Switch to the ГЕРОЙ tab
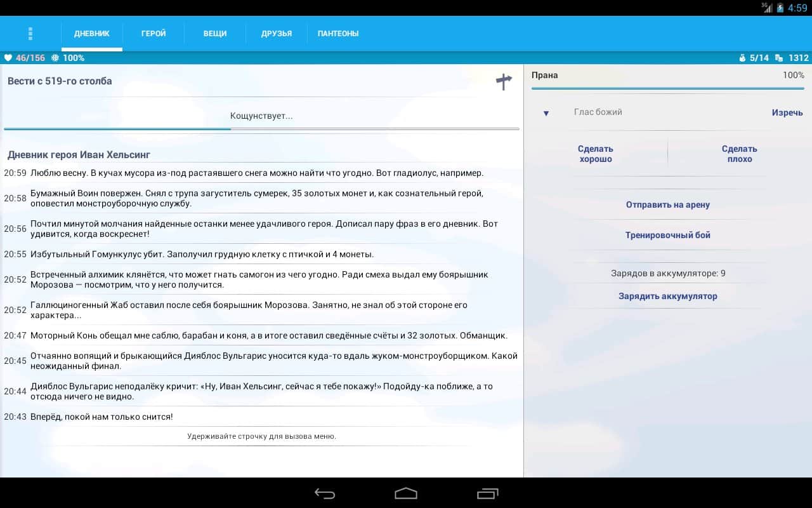The image size is (812, 508). click(x=154, y=34)
